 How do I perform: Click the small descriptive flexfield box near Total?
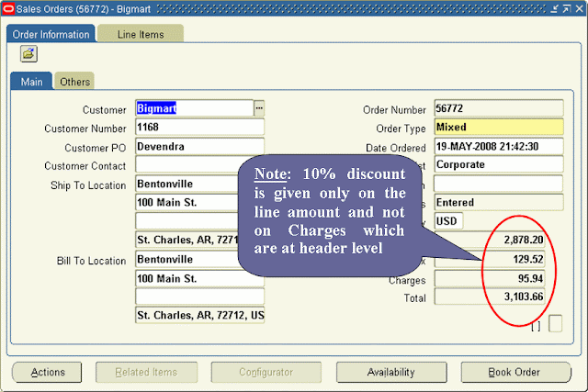tap(555, 323)
